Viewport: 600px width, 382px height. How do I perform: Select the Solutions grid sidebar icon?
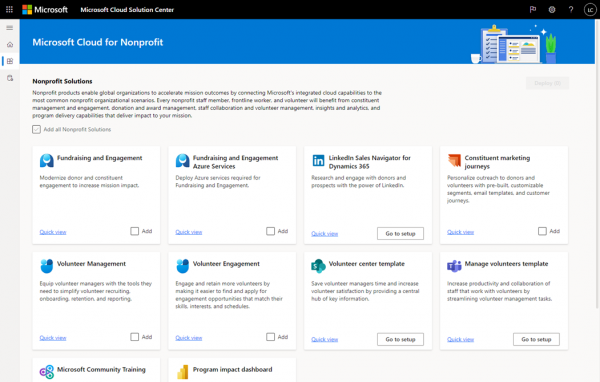coord(10,61)
